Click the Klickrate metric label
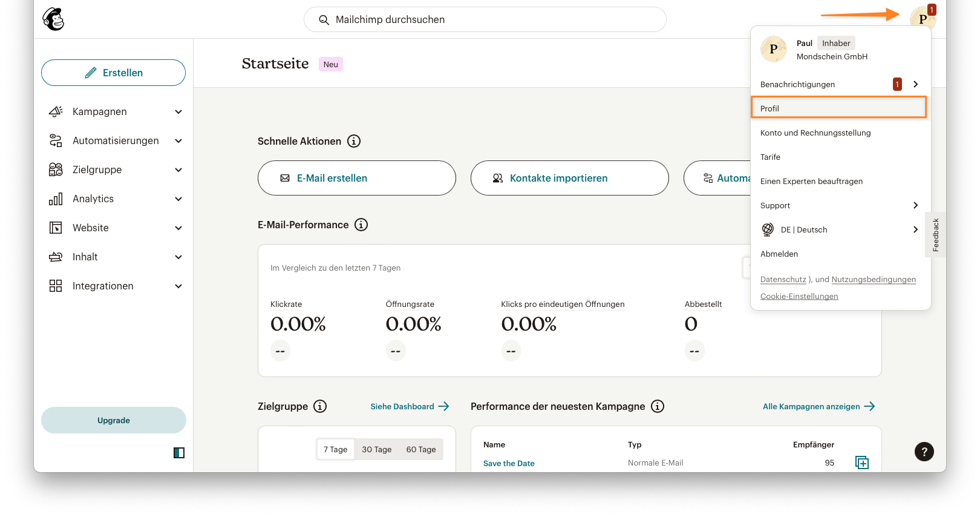The width and height of the screenshot is (980, 517). pos(286,304)
